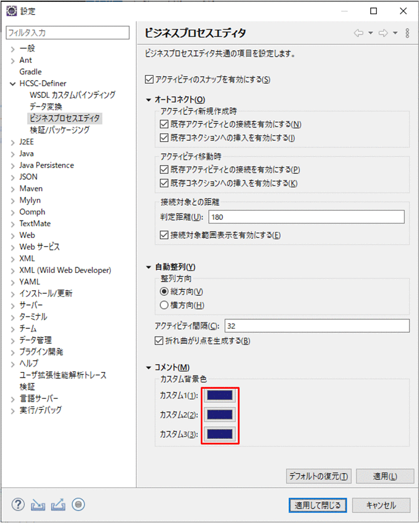Expand the Java tree node
The image size is (420, 523).
coord(13,154)
